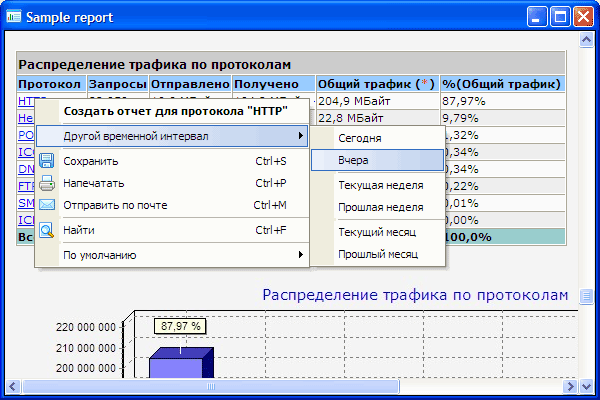Click the vertical scrollbar down arrow

[586, 386]
